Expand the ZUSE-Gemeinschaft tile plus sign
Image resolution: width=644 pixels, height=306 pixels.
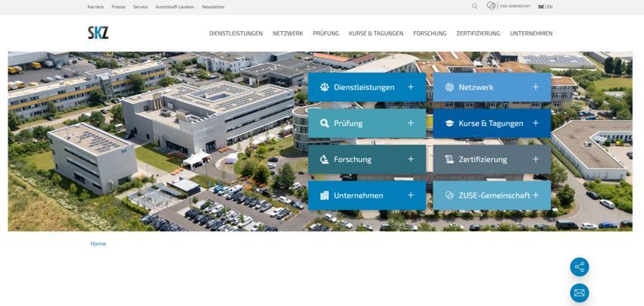point(536,195)
